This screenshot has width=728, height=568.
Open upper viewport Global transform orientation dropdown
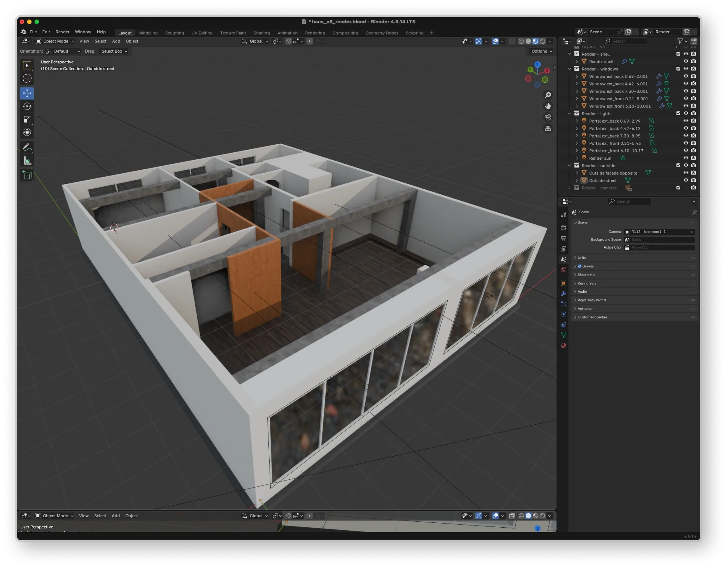(x=255, y=41)
